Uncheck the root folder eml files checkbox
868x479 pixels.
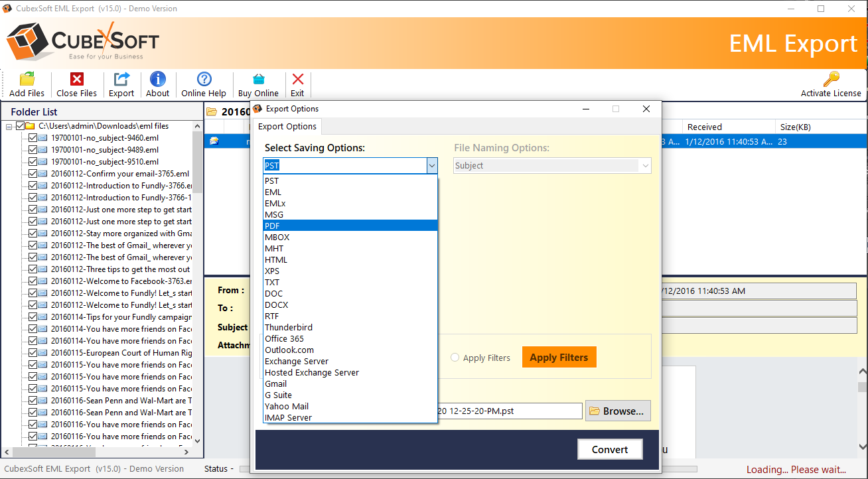click(20, 126)
